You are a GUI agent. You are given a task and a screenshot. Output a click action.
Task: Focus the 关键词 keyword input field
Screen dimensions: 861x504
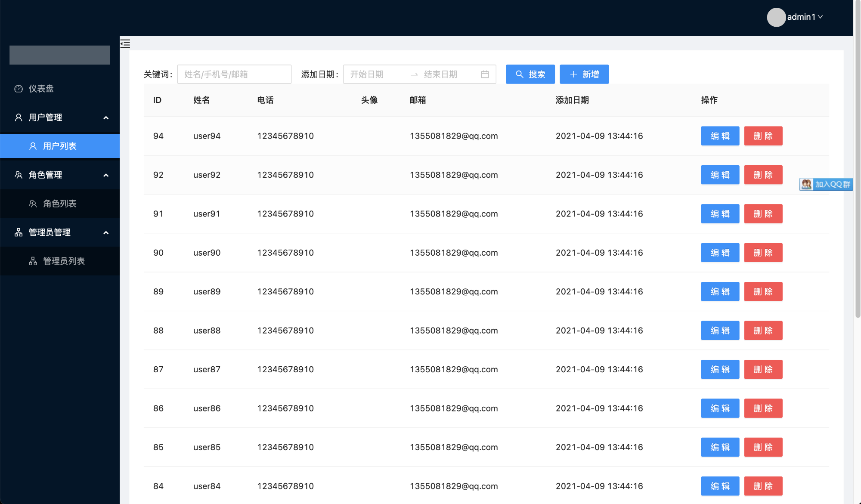234,74
